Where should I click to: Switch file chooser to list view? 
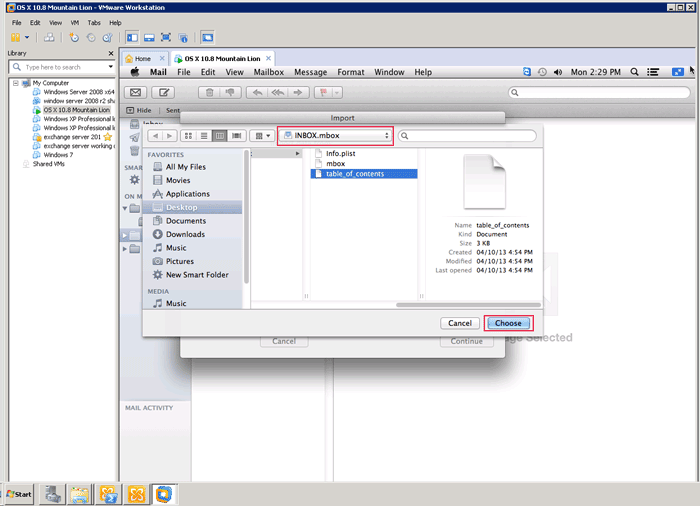pos(204,136)
